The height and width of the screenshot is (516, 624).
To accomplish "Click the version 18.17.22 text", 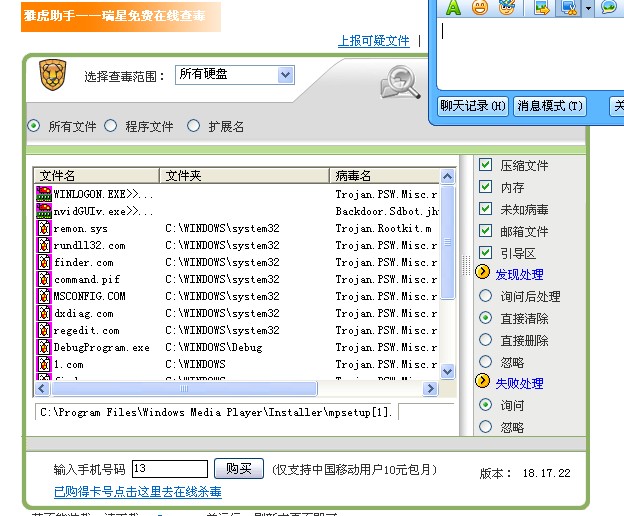I will coord(546,473).
